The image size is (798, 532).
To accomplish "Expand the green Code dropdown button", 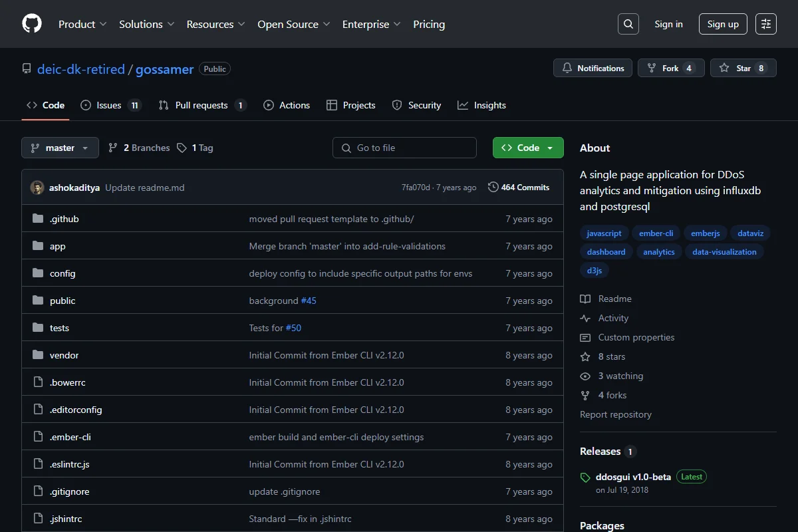I will click(x=528, y=148).
